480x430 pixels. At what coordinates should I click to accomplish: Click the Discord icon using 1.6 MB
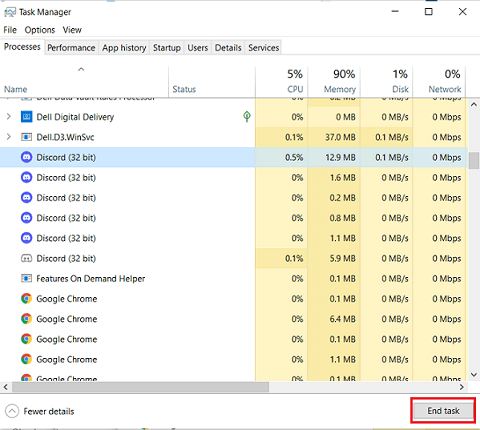pyautogui.click(x=26, y=177)
